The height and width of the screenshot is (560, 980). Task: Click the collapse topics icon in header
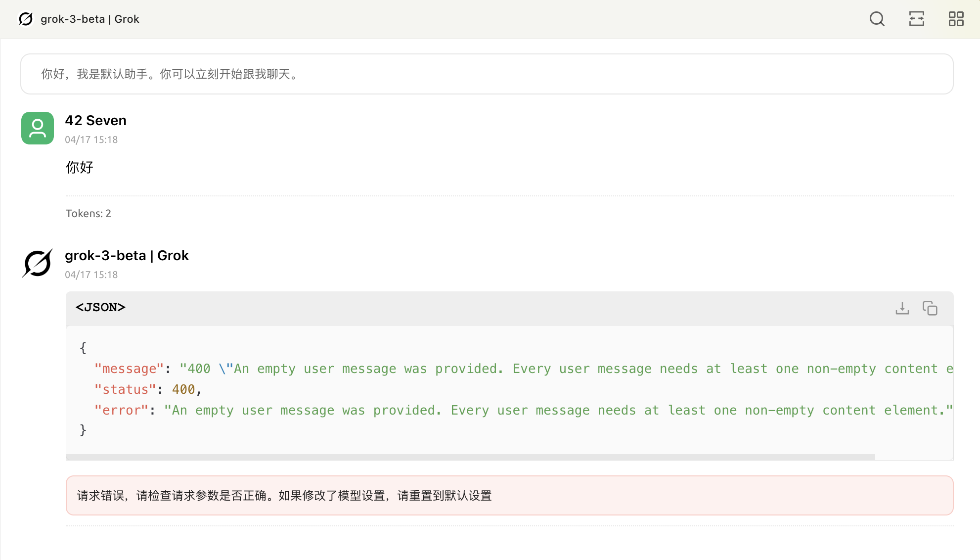click(x=916, y=19)
